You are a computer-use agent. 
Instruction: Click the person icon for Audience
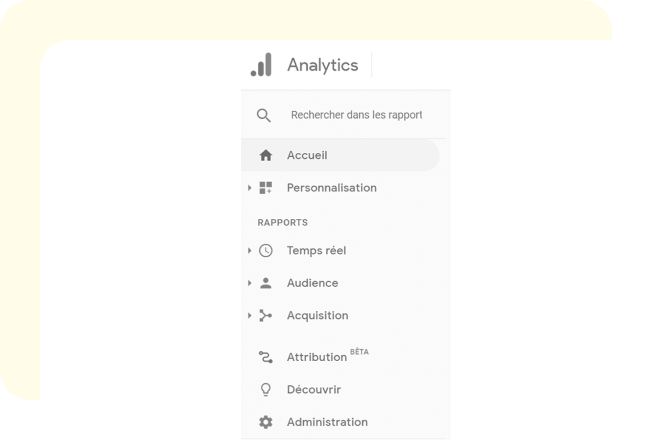point(265,283)
